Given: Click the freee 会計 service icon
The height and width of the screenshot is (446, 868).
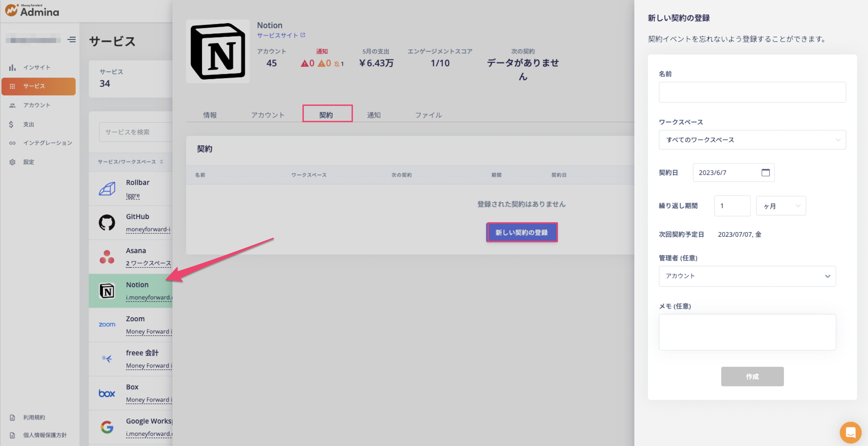Looking at the screenshot, I should tap(107, 358).
